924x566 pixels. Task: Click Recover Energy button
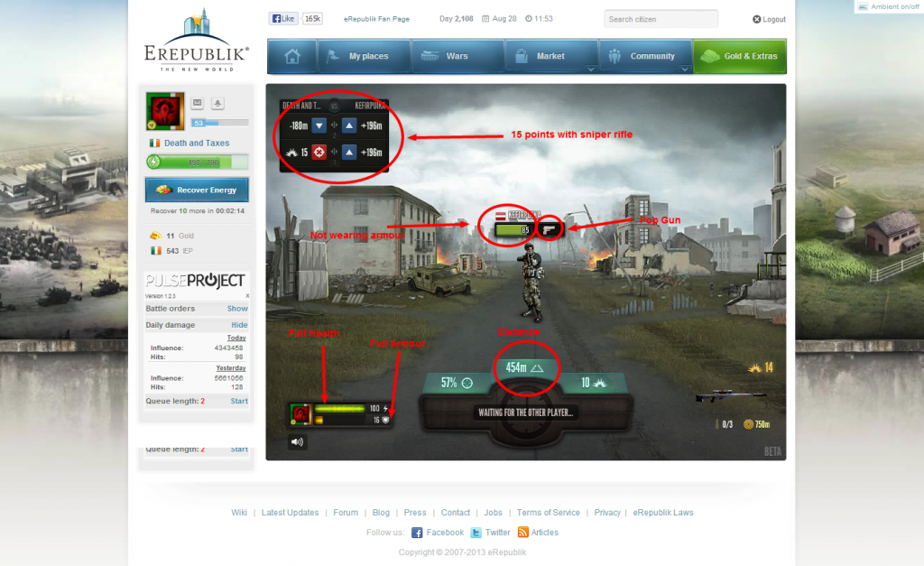[197, 190]
